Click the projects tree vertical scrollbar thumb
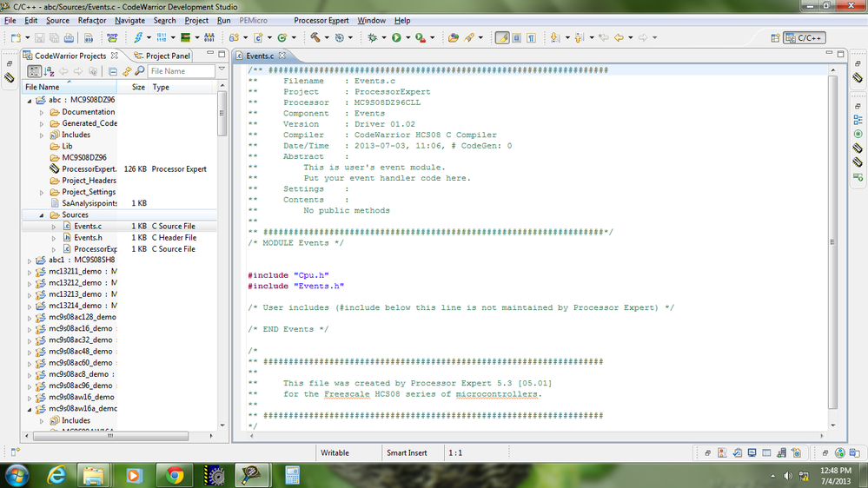Screen dimensions: 868x488 click(x=222, y=114)
